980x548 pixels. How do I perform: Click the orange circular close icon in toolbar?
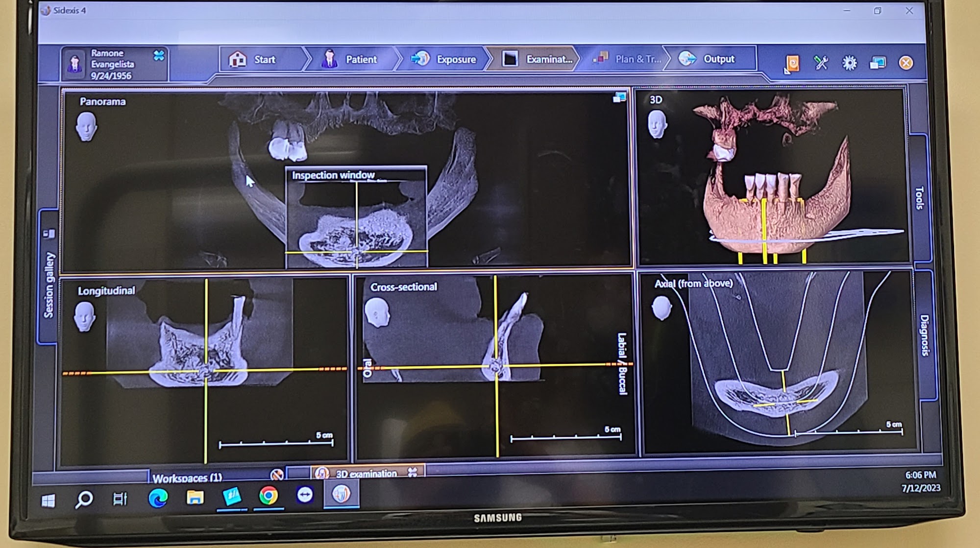[906, 63]
